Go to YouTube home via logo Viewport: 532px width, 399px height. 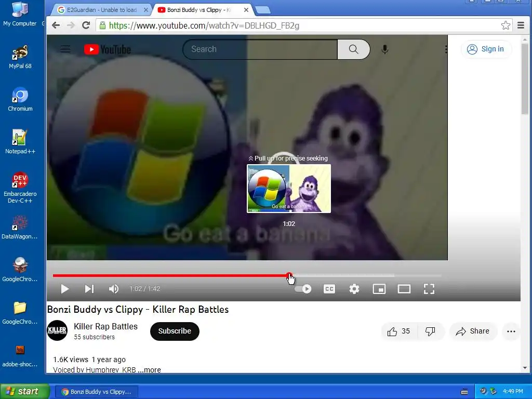click(108, 49)
